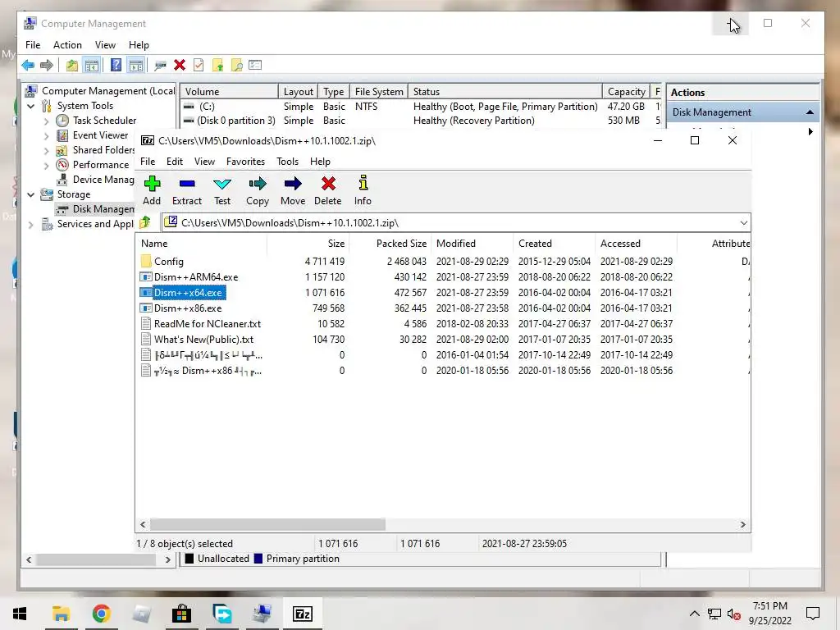Open the 7-Zip Favorites menu

click(245, 162)
